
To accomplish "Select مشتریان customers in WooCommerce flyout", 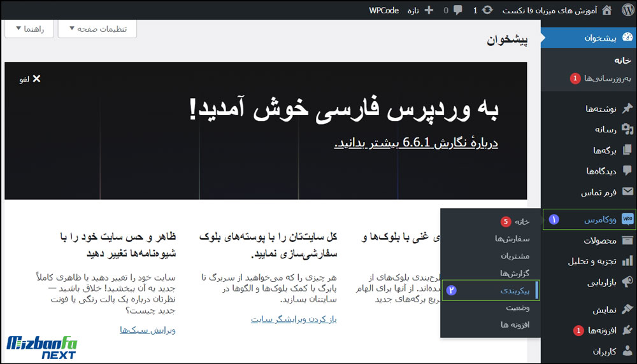I will (x=515, y=256).
